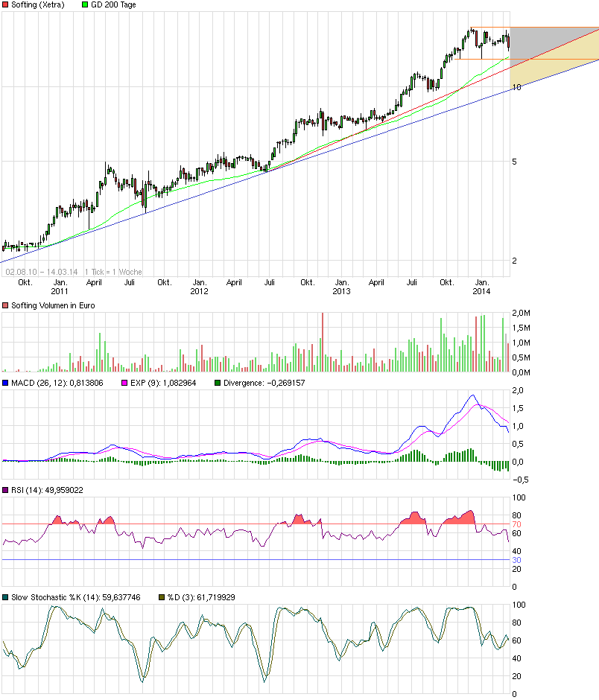Viewport: 599px width, 700px height.
Task: Click the green Divergence legend swatch
Action: click(x=218, y=383)
